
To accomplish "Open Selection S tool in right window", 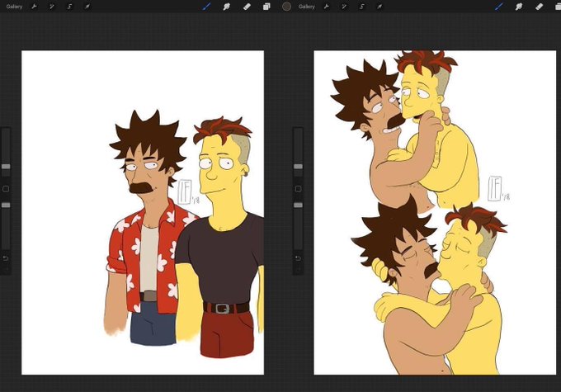I will [x=361, y=7].
